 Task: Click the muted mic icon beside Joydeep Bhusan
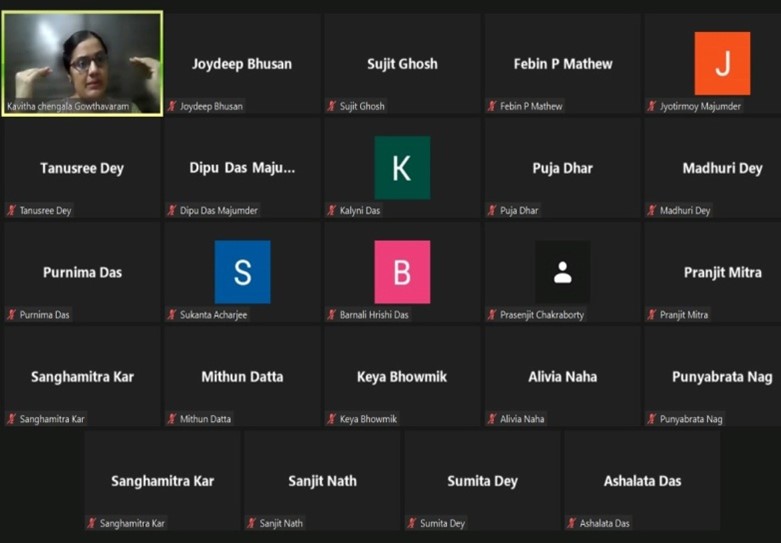pos(172,106)
